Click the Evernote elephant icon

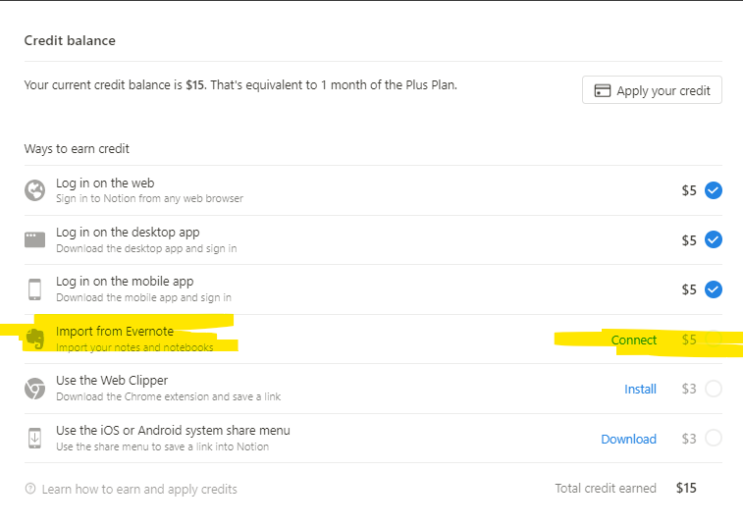[35, 339]
